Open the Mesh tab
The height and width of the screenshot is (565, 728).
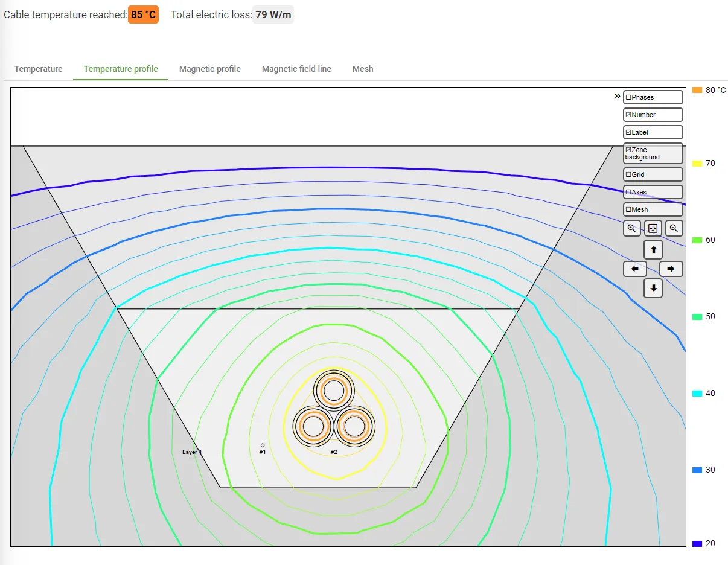click(363, 69)
